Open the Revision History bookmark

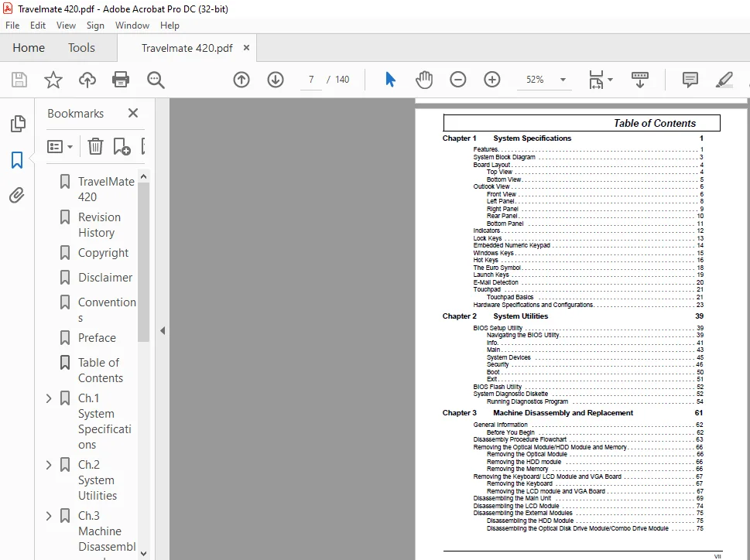click(x=99, y=224)
